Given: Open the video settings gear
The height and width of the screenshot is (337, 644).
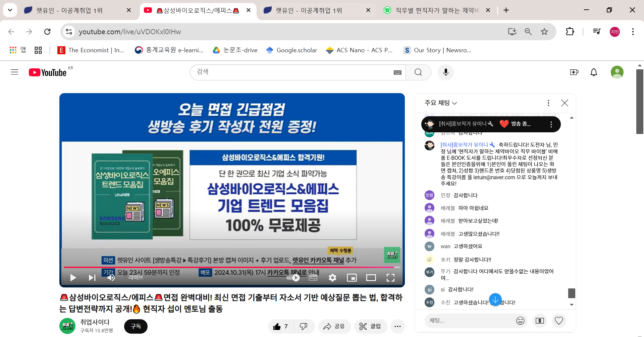Looking at the screenshot, I should coord(332,278).
